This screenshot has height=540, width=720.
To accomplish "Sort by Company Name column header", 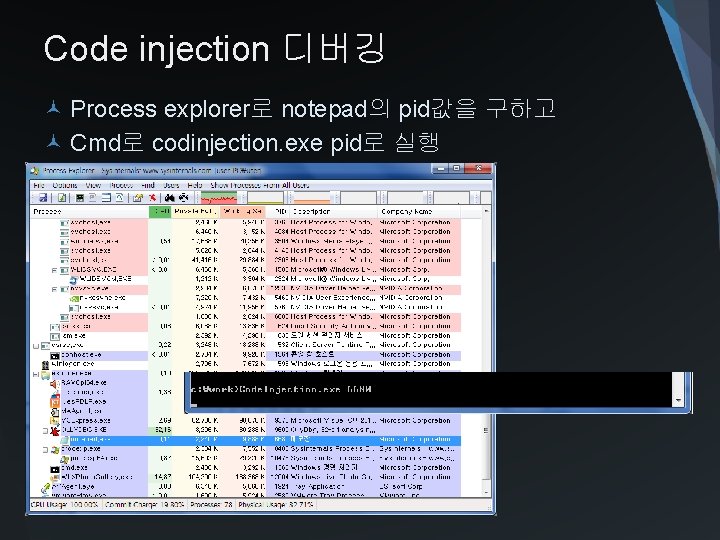I will (x=419, y=212).
